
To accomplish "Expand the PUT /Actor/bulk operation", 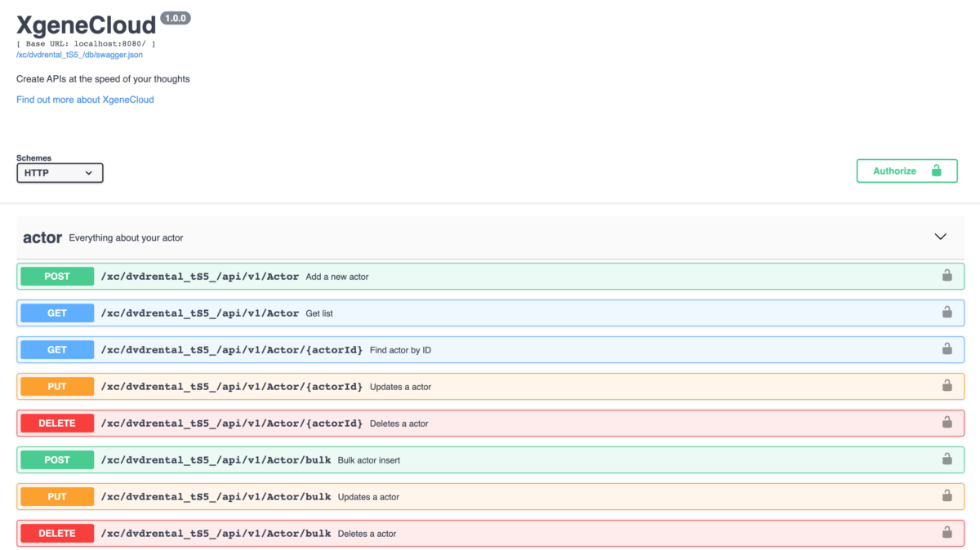I will (x=490, y=496).
